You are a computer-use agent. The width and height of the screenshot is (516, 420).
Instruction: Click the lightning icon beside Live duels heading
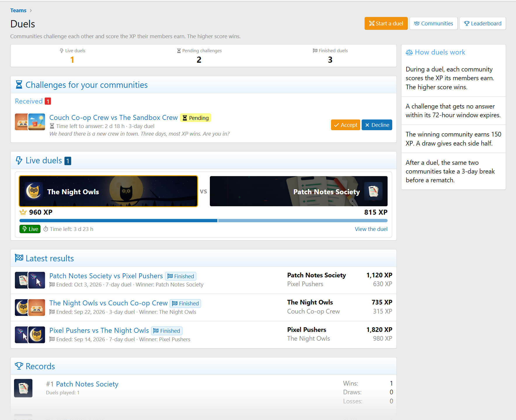19,160
